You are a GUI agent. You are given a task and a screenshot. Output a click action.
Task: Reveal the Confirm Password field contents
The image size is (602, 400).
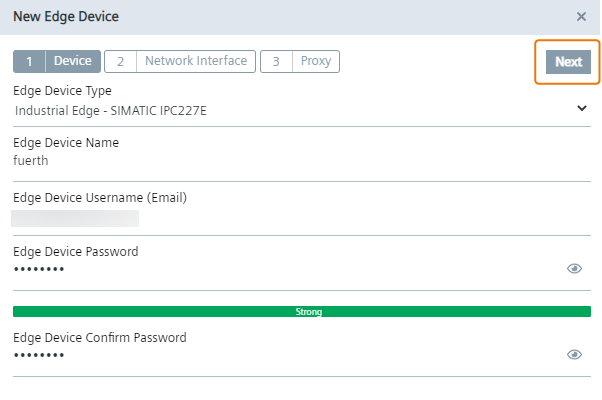pyautogui.click(x=574, y=354)
